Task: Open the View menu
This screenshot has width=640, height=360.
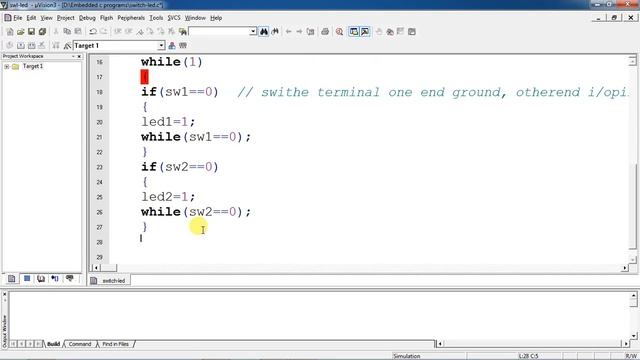Action: pos(46,18)
